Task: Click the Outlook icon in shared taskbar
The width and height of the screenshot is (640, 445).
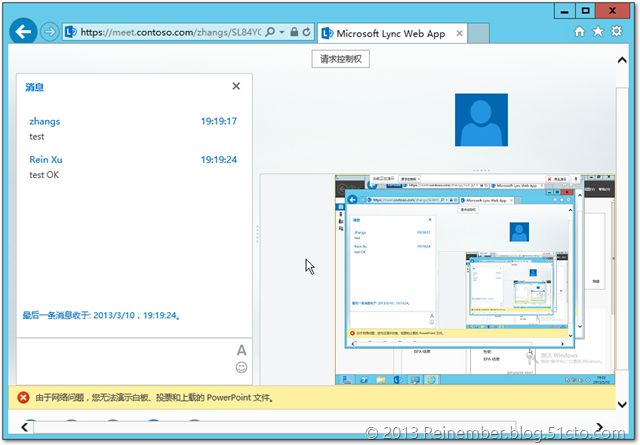Action: [397, 380]
